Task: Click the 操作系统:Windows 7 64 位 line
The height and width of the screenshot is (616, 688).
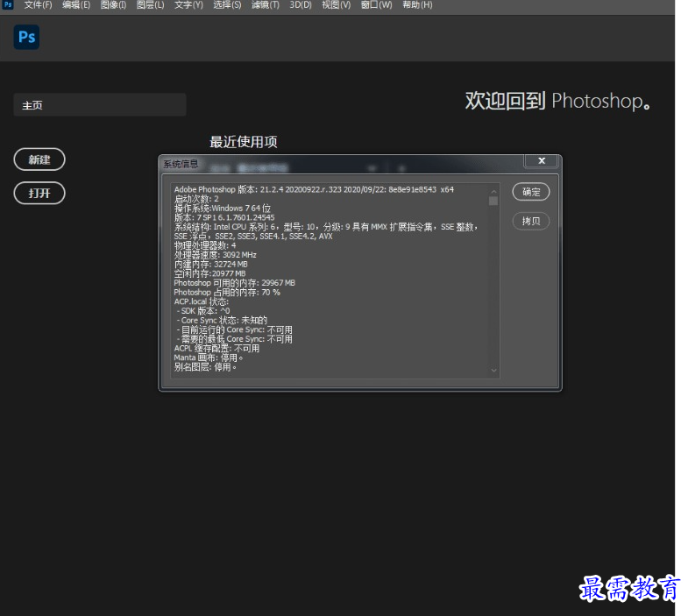Action: click(x=222, y=208)
